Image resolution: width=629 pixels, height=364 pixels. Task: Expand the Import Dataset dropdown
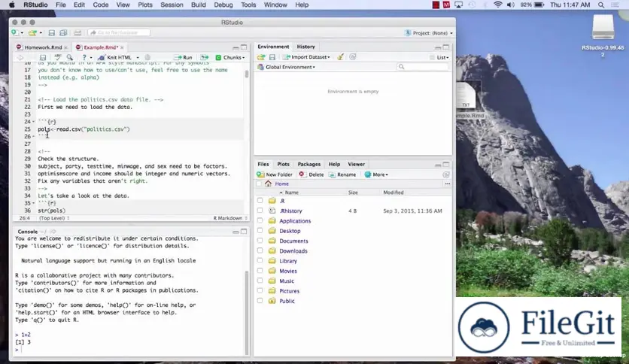click(x=307, y=57)
